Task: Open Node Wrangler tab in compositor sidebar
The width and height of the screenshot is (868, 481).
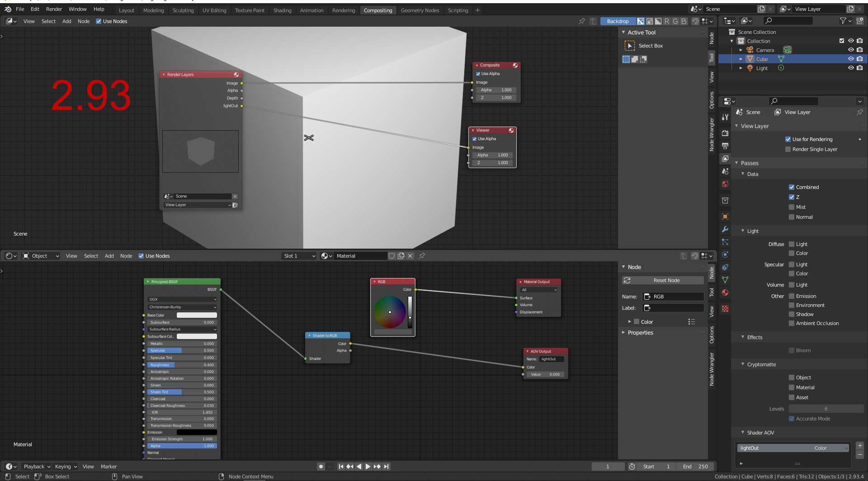Action: point(712,135)
